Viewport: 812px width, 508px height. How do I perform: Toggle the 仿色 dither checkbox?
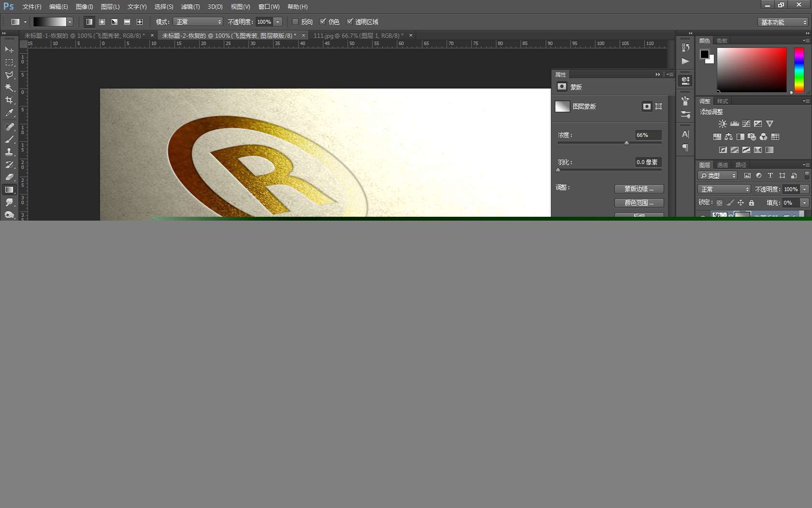pyautogui.click(x=323, y=22)
